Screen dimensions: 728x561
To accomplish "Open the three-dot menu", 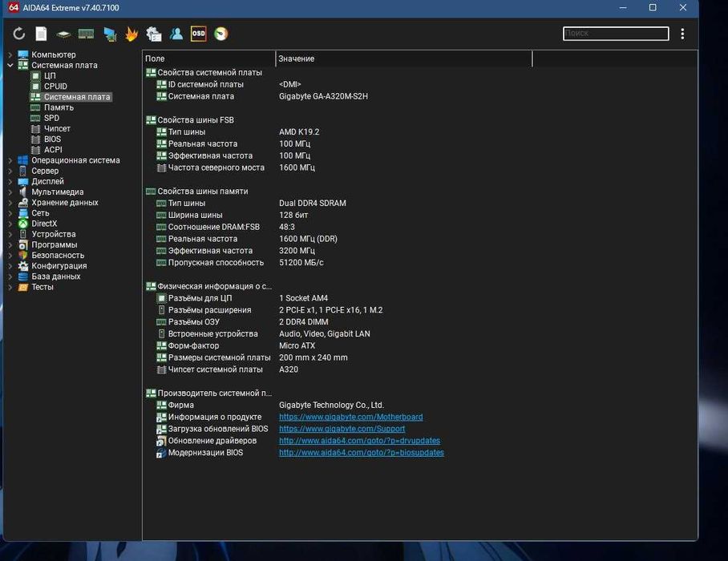I will pos(682,34).
